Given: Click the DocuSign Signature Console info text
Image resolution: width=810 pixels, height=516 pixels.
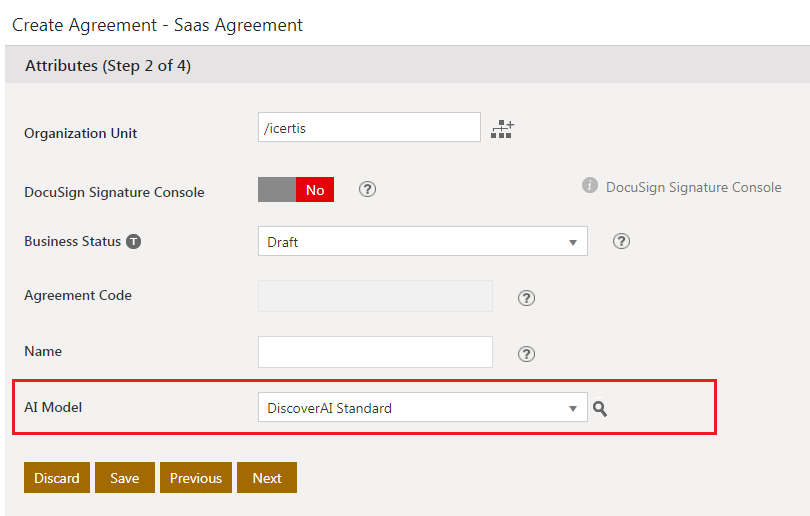Looking at the screenshot, I should 694,187.
